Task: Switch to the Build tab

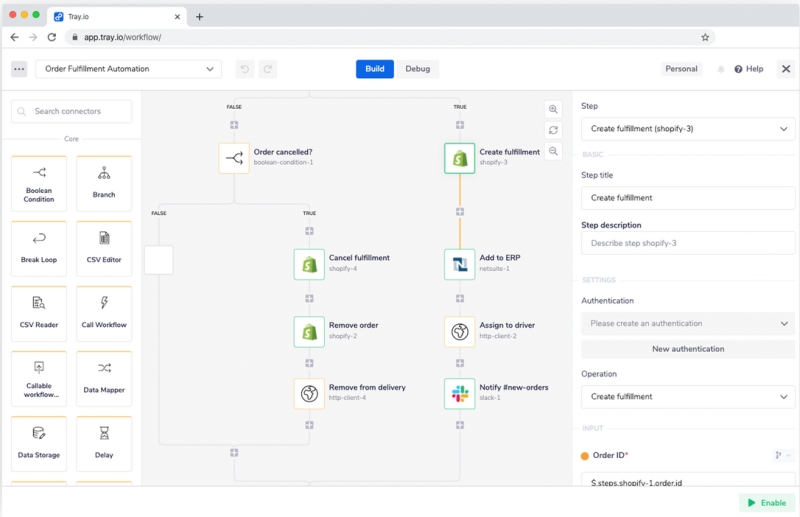Action: 375,69
